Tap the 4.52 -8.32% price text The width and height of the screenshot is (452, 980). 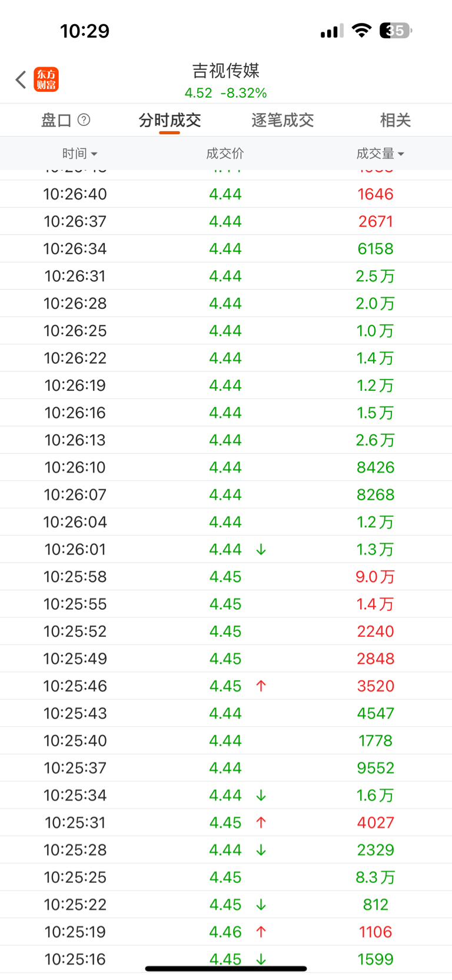226,93
